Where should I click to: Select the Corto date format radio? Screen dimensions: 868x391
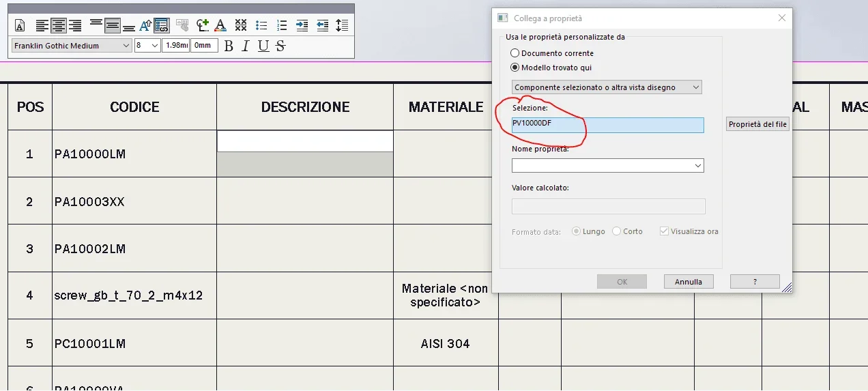click(617, 231)
